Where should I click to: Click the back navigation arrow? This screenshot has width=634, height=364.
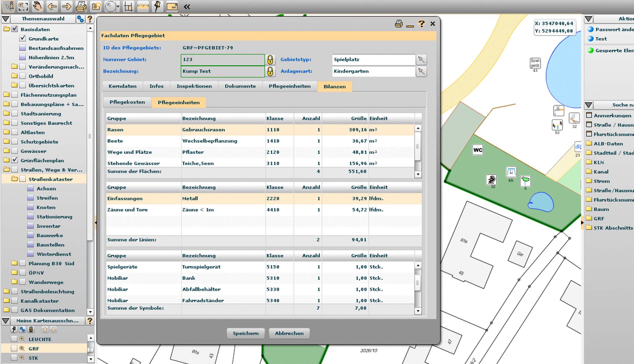(x=52, y=6)
